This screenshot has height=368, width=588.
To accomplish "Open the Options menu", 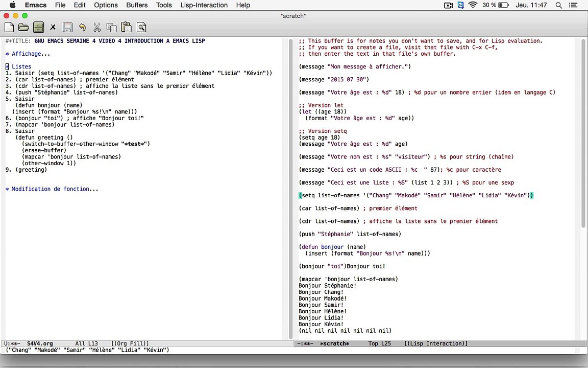I will [106, 5].
